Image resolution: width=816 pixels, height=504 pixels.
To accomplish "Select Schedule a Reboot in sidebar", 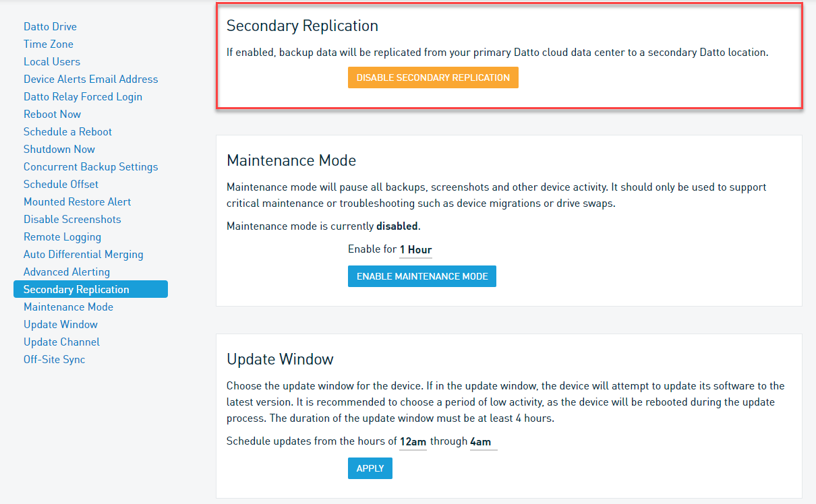I will pos(67,132).
